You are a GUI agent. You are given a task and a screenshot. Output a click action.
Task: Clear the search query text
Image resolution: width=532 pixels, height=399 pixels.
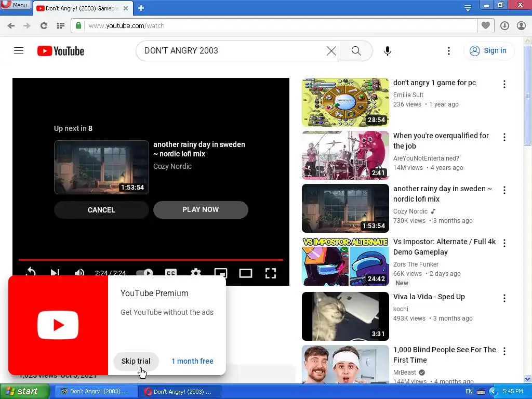click(331, 51)
